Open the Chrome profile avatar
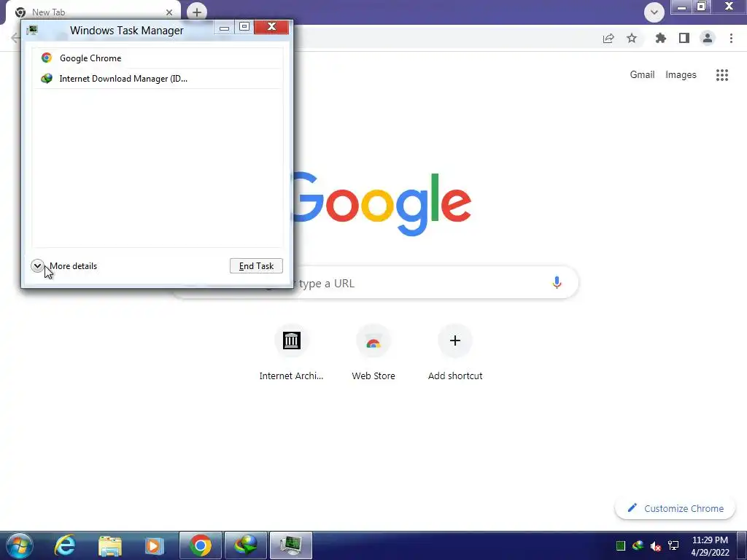The width and height of the screenshot is (747, 560). tap(708, 39)
